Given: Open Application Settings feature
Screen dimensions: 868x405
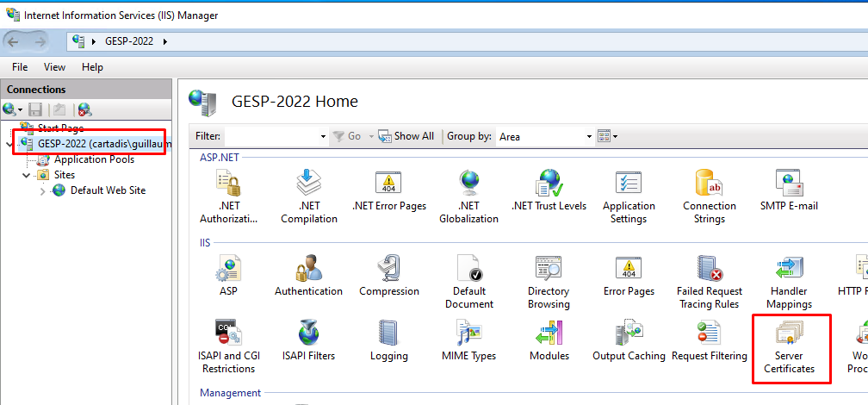Looking at the screenshot, I should (629, 196).
